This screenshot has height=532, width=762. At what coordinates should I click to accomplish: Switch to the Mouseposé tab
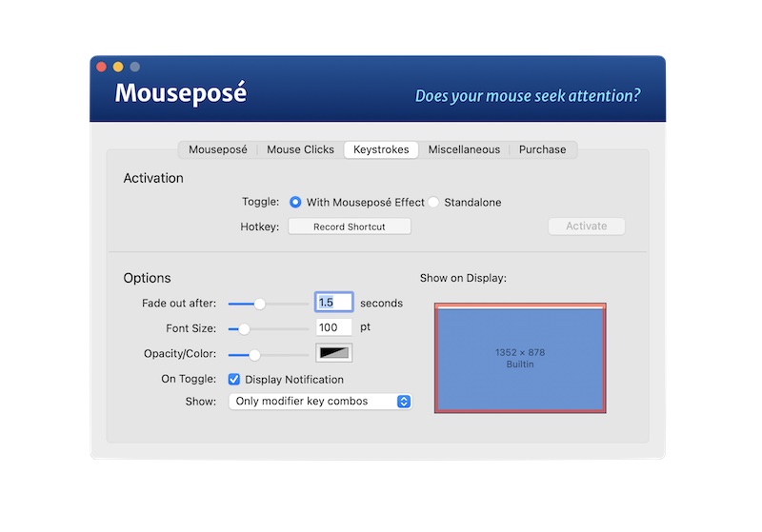coord(218,149)
